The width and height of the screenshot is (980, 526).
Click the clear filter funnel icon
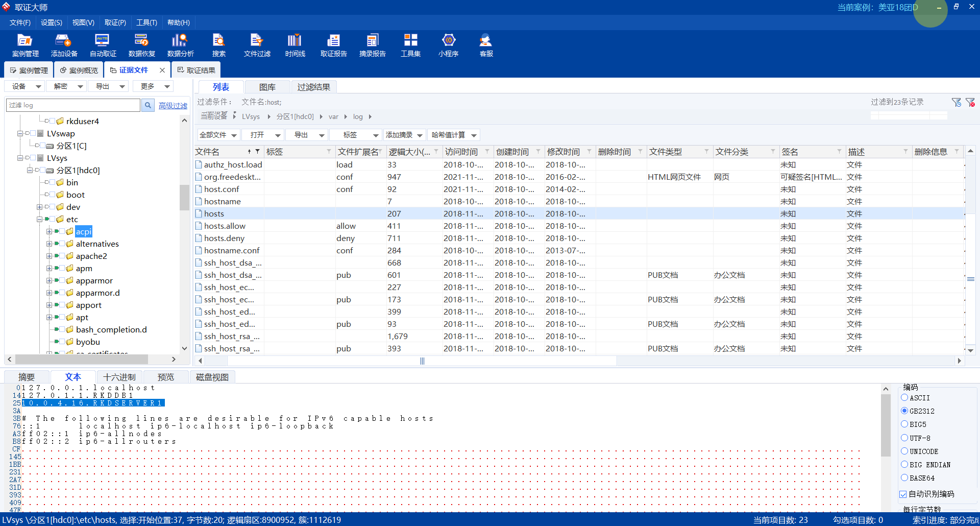(x=970, y=103)
